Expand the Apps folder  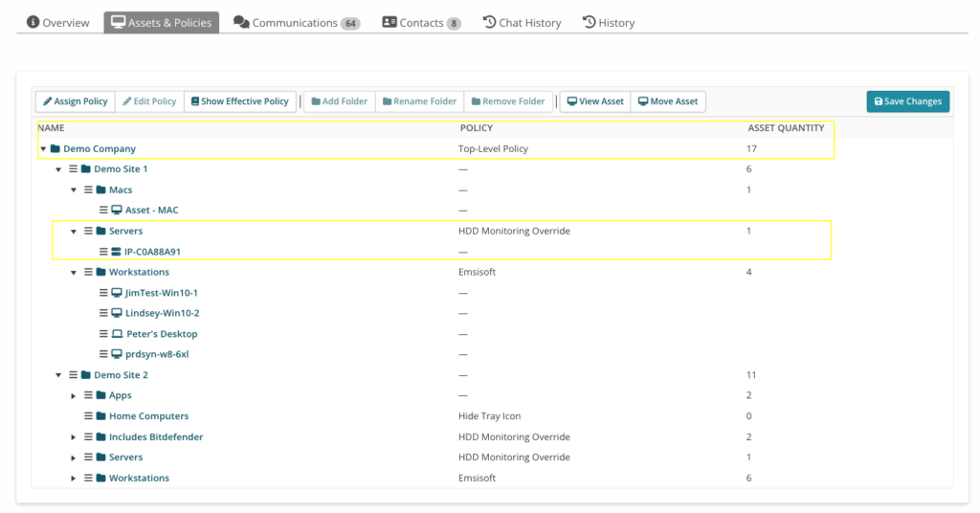point(74,395)
